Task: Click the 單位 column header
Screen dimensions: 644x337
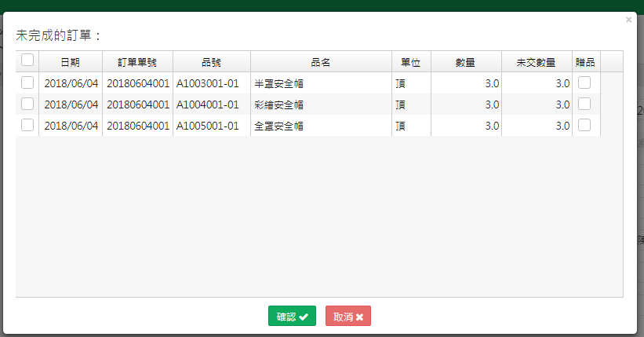Action: pos(411,62)
